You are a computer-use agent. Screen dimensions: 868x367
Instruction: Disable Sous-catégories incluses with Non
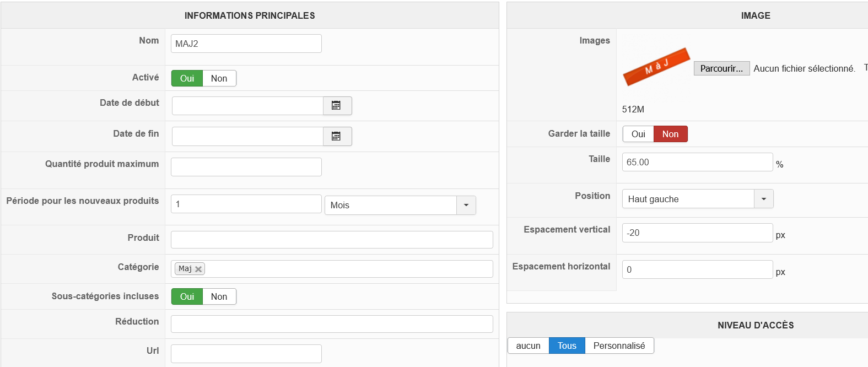coord(219,296)
